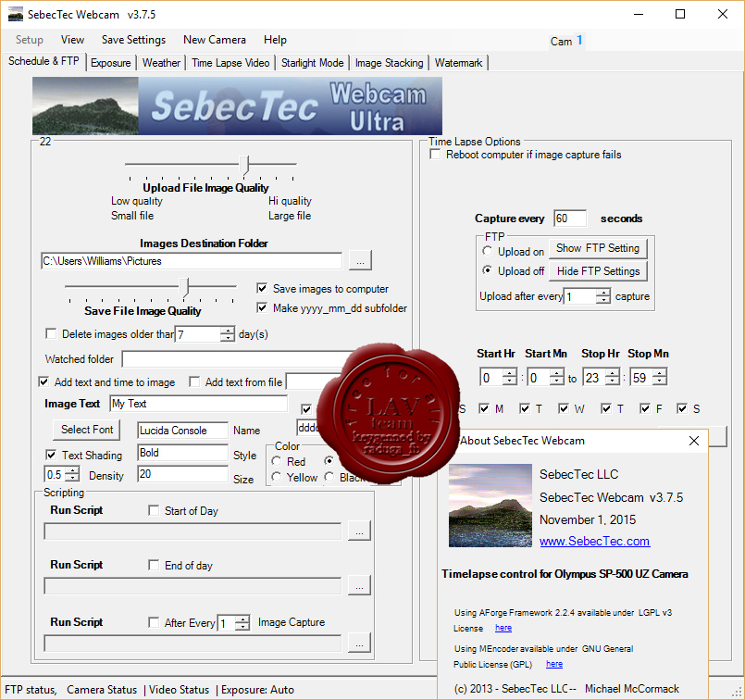Switch to the Exposure tab
The width and height of the screenshot is (745, 700).
pos(111,63)
